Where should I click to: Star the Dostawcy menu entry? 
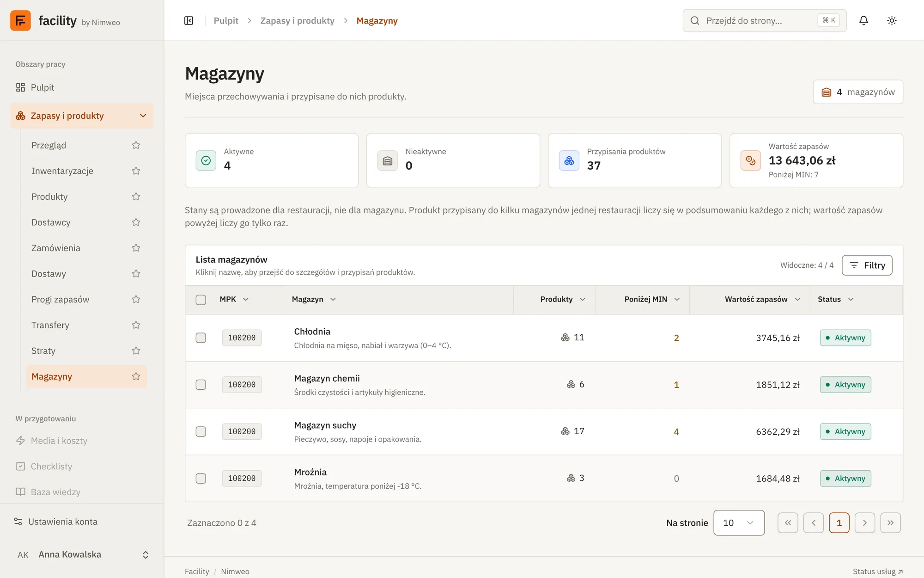136,222
